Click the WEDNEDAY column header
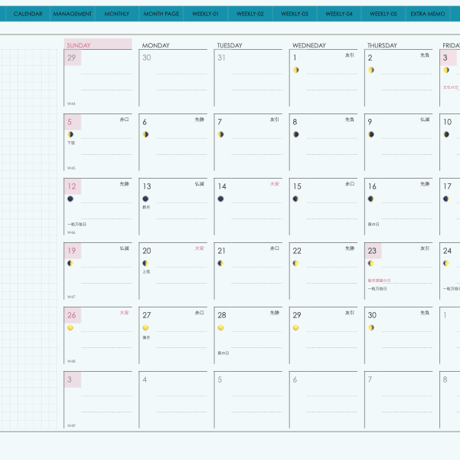460x460 pixels. click(309, 45)
